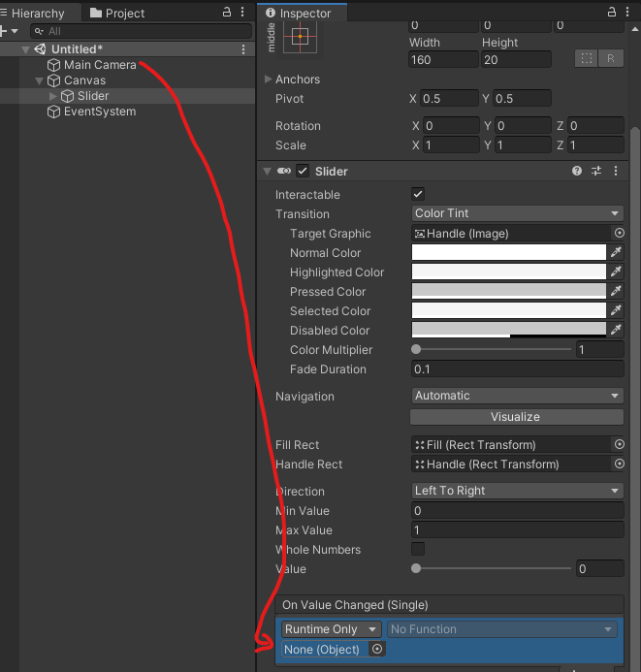The image size is (641, 672).
Task: Collapse the Canvas object children
Action: click(40, 80)
